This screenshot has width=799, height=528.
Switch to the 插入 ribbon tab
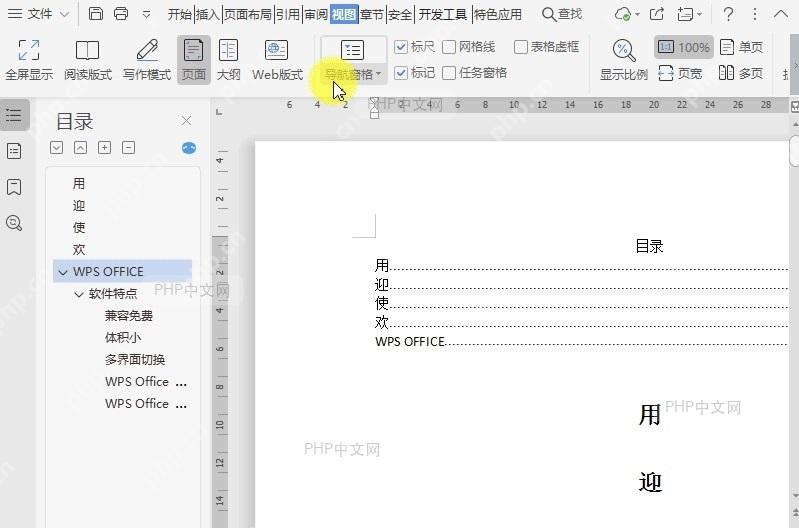(207, 14)
